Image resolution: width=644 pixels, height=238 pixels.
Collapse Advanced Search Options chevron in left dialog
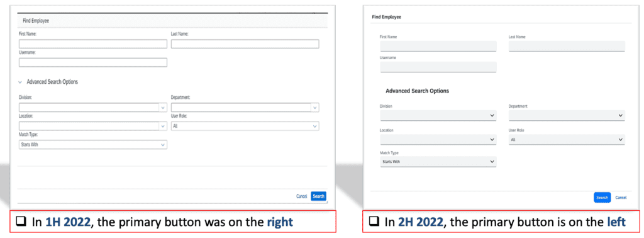21,82
